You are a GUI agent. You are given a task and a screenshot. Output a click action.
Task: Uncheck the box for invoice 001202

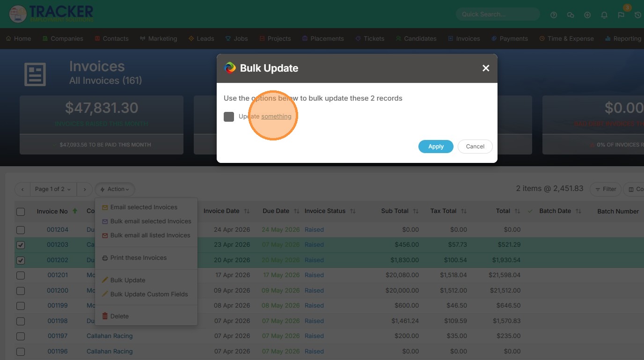pyautogui.click(x=21, y=260)
